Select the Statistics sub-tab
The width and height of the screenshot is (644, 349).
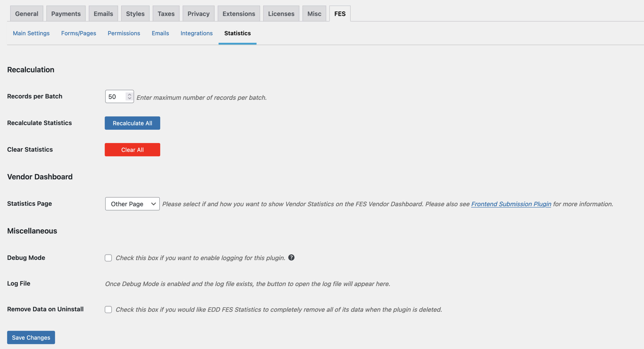[x=237, y=33]
